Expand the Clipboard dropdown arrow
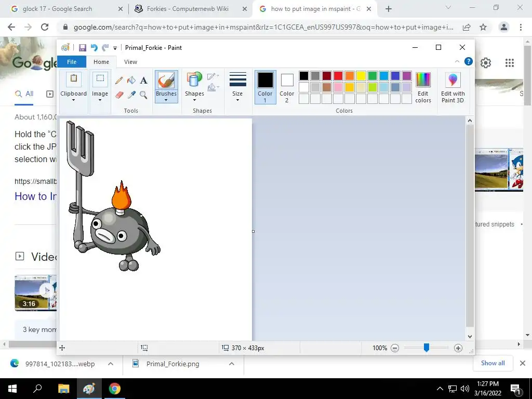The width and height of the screenshot is (532, 399). (x=73, y=100)
